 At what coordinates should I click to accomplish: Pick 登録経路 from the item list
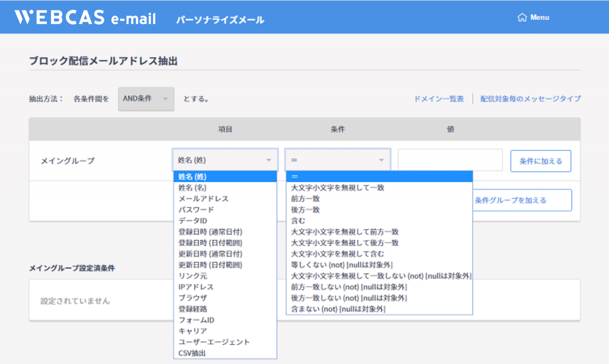coord(225,309)
